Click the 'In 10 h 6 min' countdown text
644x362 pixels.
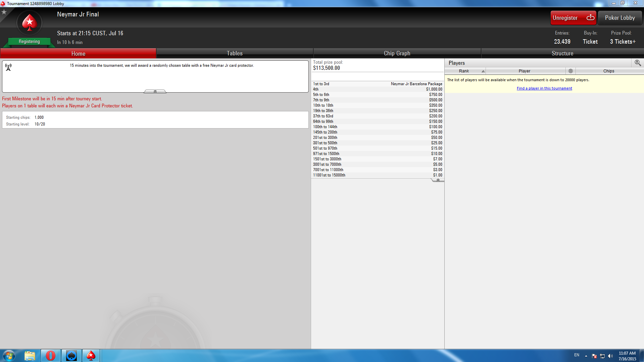click(70, 42)
